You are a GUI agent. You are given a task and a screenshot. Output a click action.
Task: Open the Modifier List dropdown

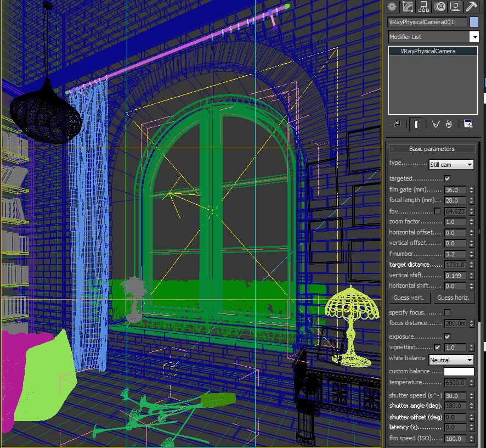(474, 37)
